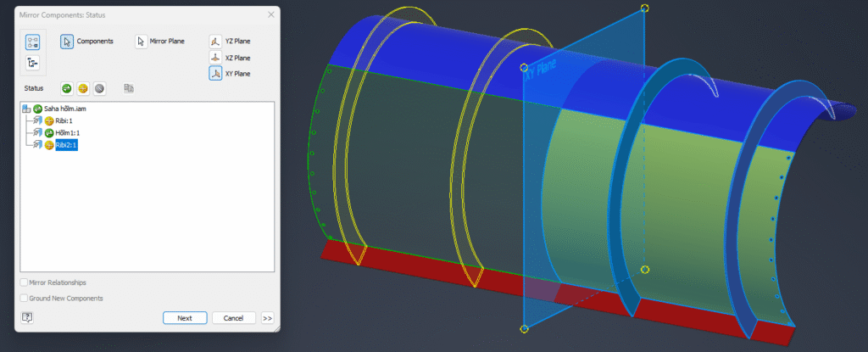Image resolution: width=868 pixels, height=352 pixels.
Task: Select the assembly view icon
Action: [x=33, y=41]
